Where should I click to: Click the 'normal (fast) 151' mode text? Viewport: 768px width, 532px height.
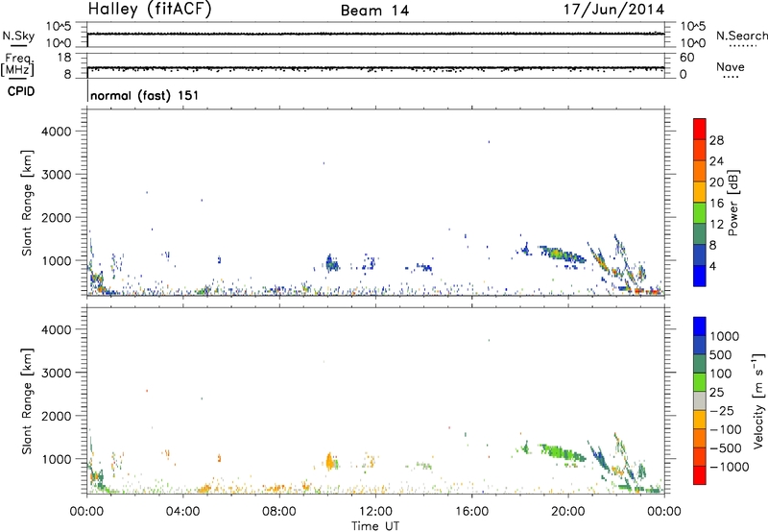click(x=145, y=95)
